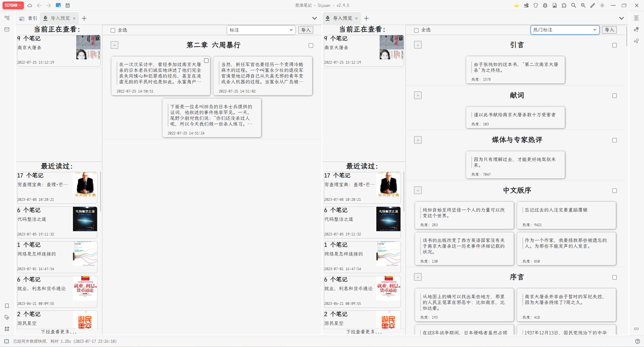644x347 pixels.
Task: Collapse the 献词 section with minus button
Action: click(418, 95)
